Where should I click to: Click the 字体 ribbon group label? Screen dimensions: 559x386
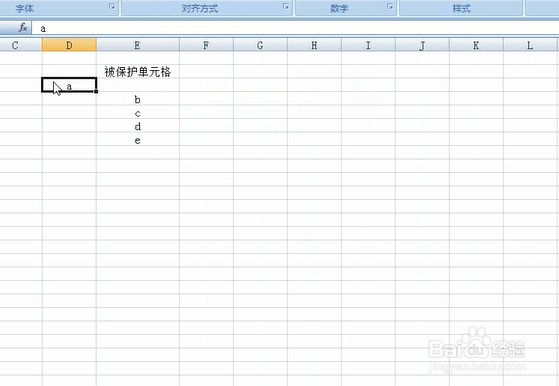[x=25, y=8]
